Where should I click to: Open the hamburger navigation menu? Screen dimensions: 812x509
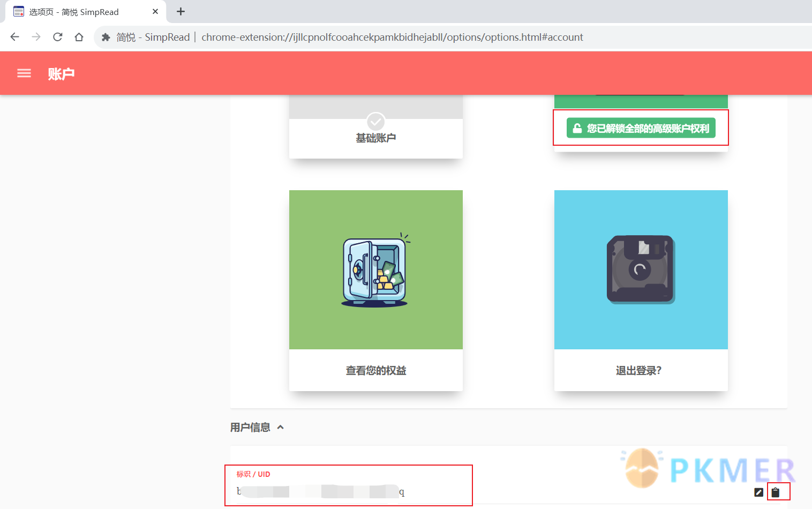24,73
